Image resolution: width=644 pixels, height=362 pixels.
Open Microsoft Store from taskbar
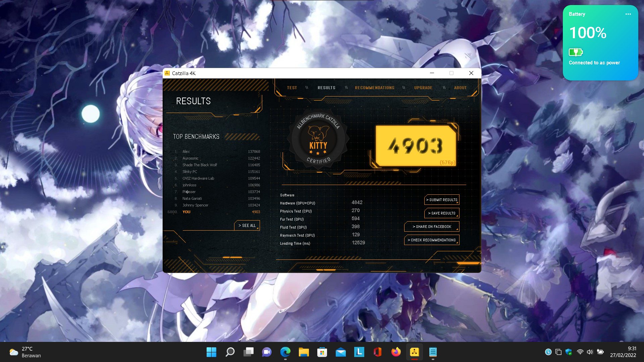[322, 352]
